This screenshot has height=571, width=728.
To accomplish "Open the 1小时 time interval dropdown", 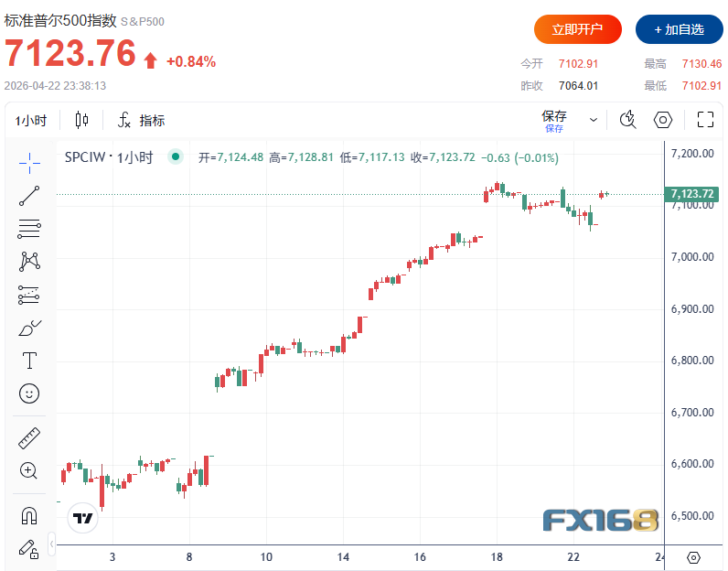I will point(31,120).
